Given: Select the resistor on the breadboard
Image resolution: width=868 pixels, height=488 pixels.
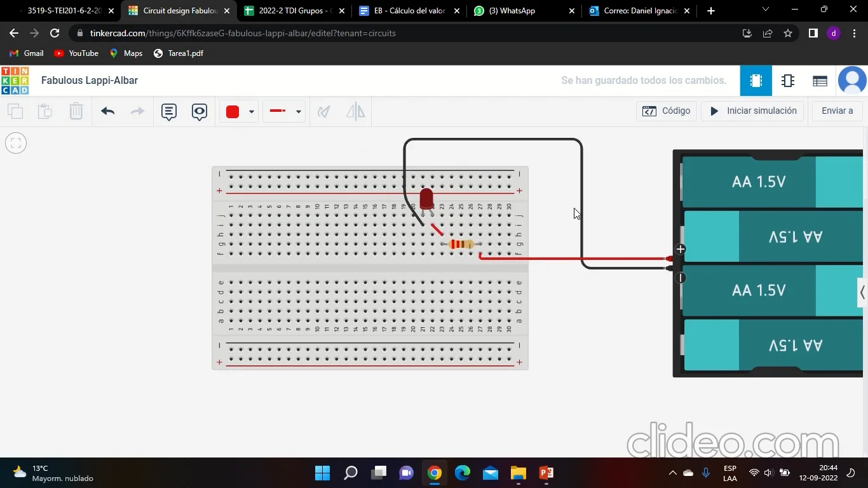Looking at the screenshot, I should 461,245.
